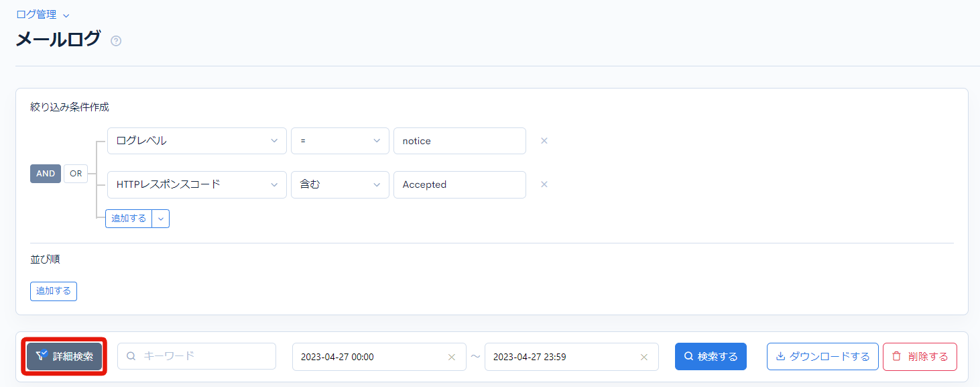Select the AND logic operator
980x387 pixels.
point(45,173)
